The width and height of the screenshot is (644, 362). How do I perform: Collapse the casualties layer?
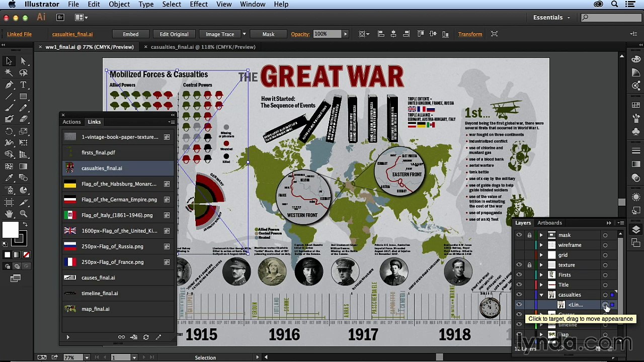(x=541, y=295)
